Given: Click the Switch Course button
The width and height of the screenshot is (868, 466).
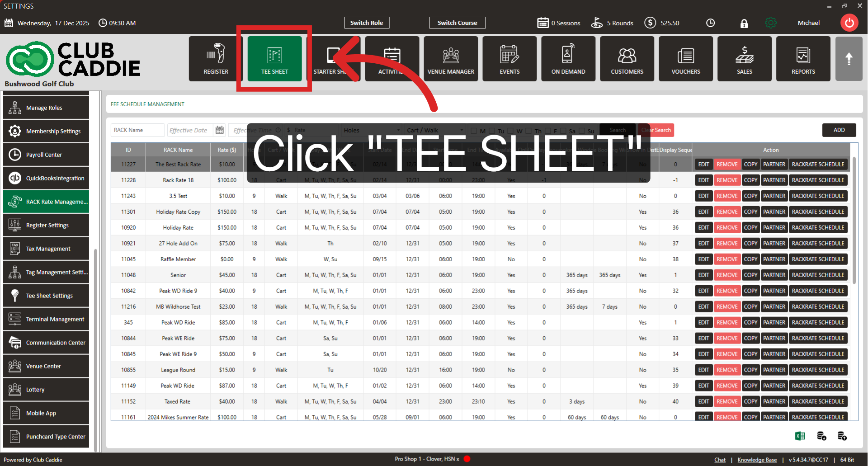Looking at the screenshot, I should click(x=457, y=23).
